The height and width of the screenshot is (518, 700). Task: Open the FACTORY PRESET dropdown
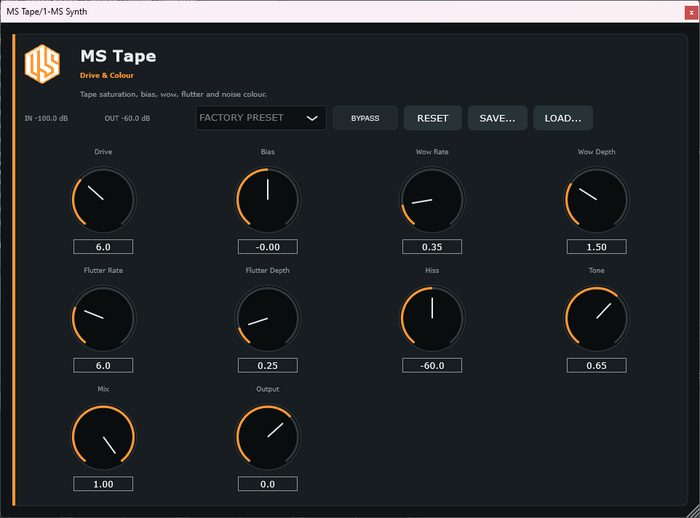coord(261,118)
